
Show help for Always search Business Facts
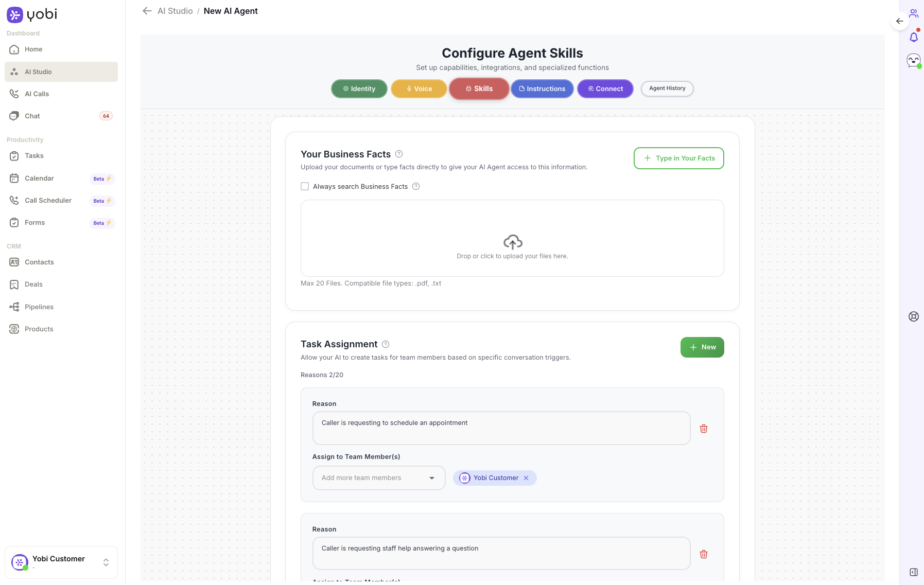coord(416,186)
